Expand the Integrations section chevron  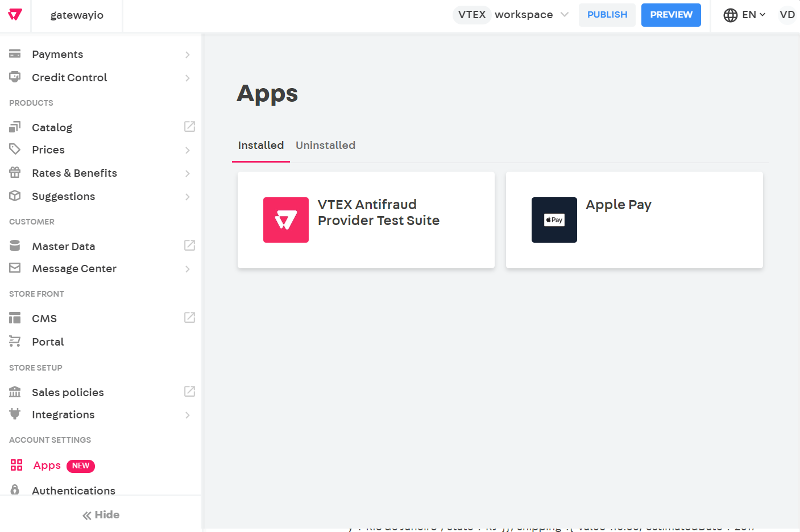[x=188, y=415]
